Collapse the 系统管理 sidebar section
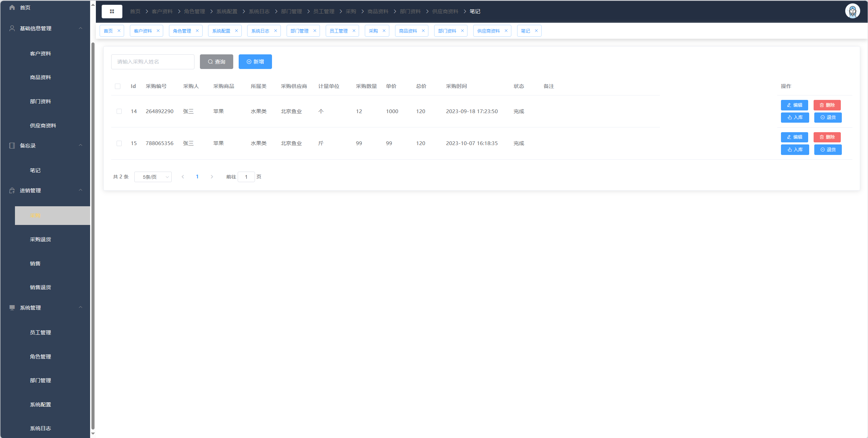868x438 pixels. click(81, 308)
